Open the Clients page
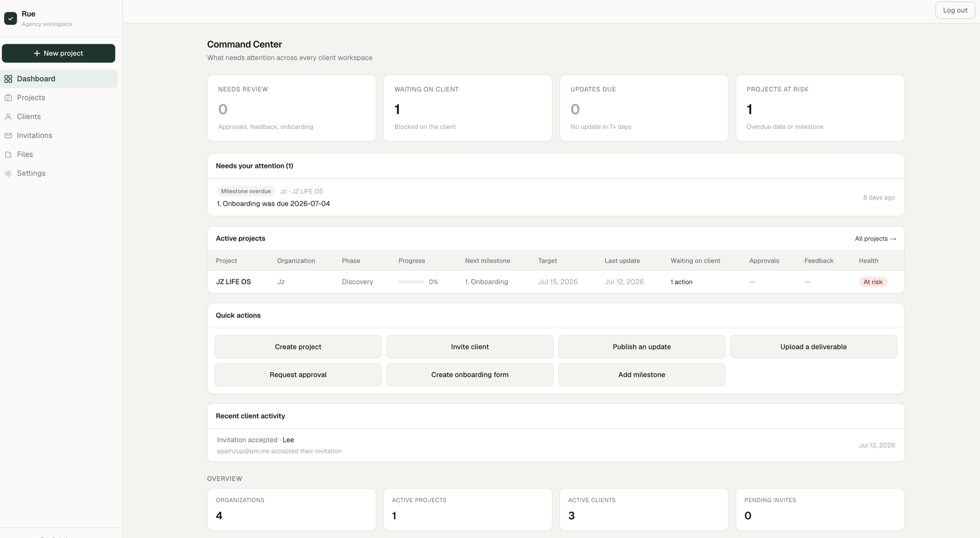The height and width of the screenshot is (538, 980). [x=59, y=116]
